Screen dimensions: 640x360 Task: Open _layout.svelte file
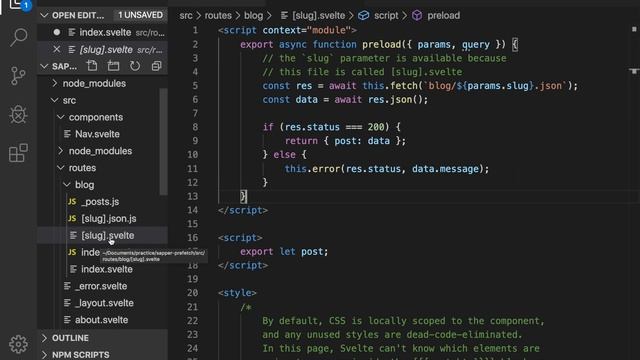[104, 303]
